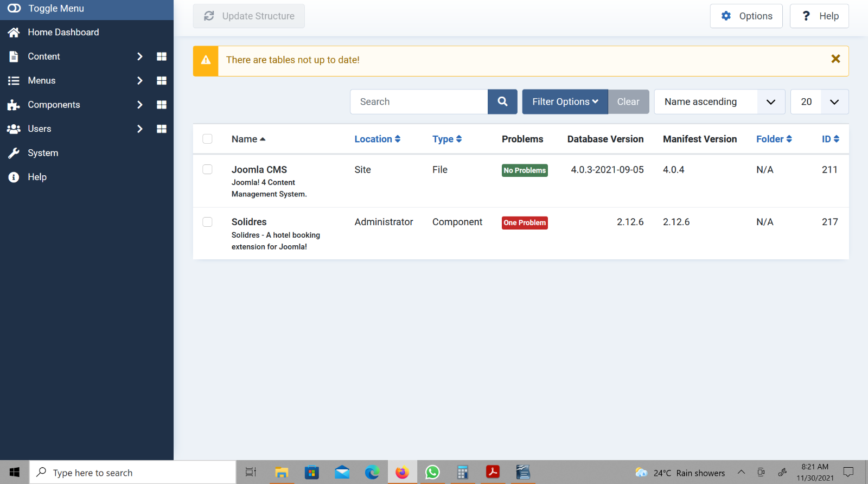Open WhatsApp from the taskbar
The height and width of the screenshot is (484, 868).
tap(432, 472)
